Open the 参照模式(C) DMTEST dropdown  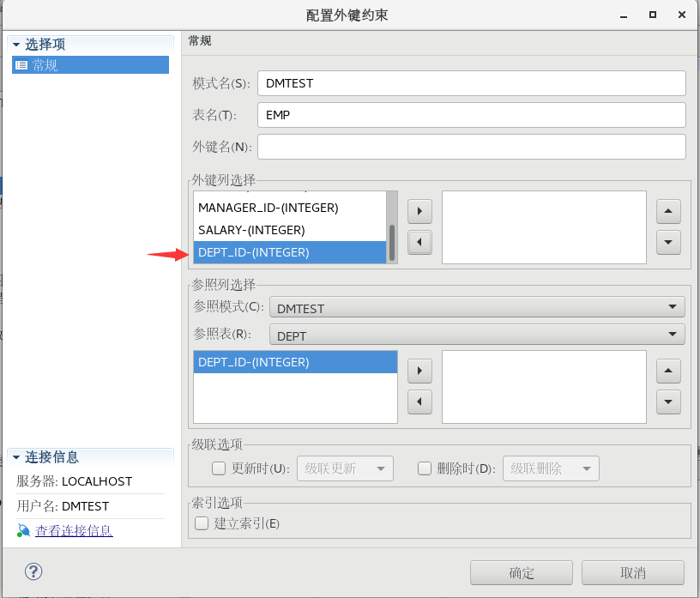click(x=477, y=307)
